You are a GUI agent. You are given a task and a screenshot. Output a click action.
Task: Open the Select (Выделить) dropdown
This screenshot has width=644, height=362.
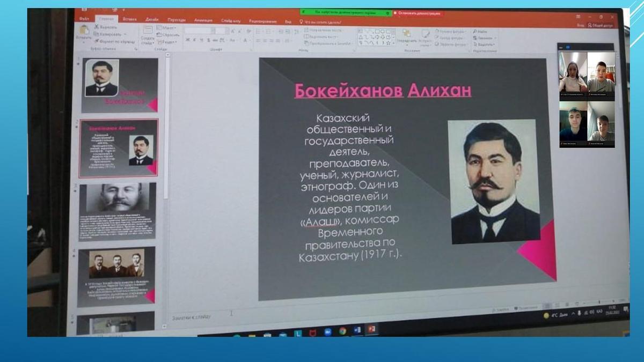pyautogui.click(x=484, y=45)
